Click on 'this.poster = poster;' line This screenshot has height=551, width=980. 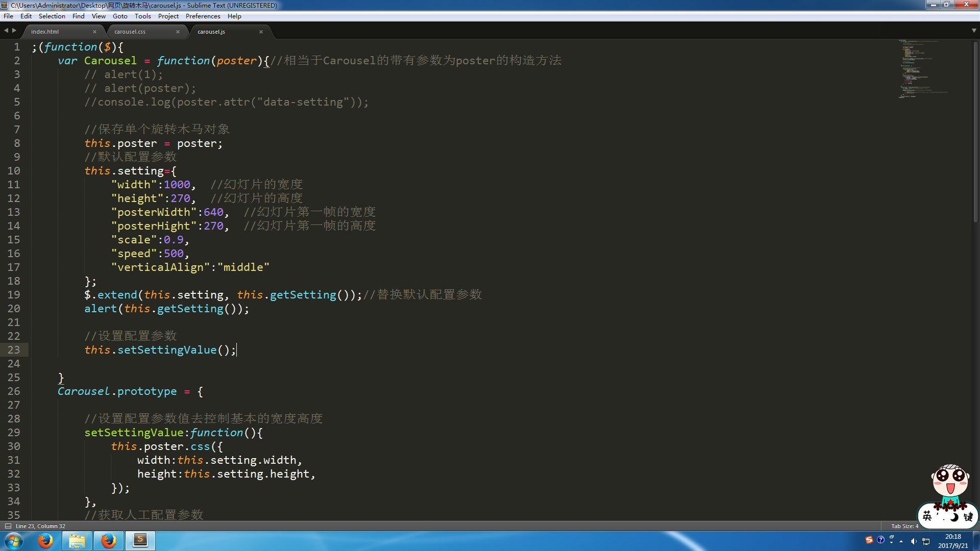[153, 143]
